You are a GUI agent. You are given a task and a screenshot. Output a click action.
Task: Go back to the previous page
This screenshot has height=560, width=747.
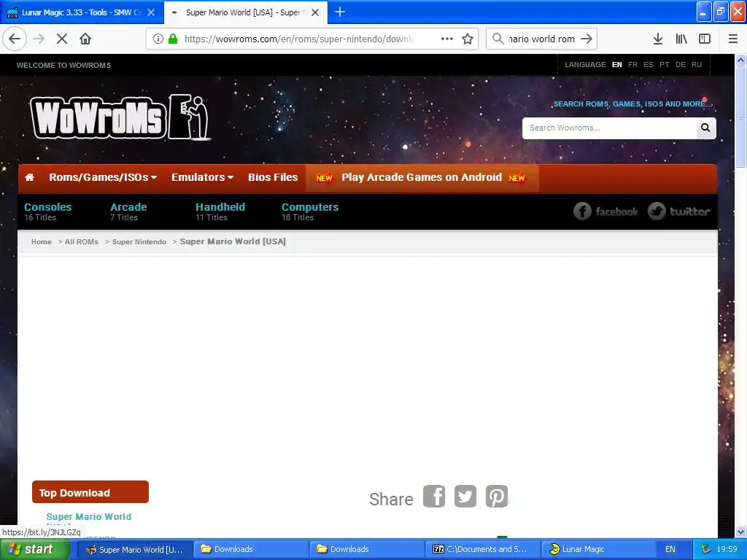(x=15, y=39)
